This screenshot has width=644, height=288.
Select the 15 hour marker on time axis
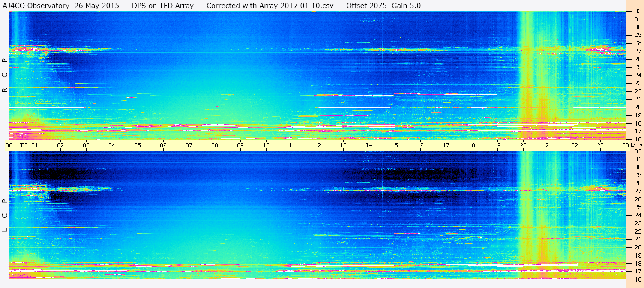click(x=395, y=145)
